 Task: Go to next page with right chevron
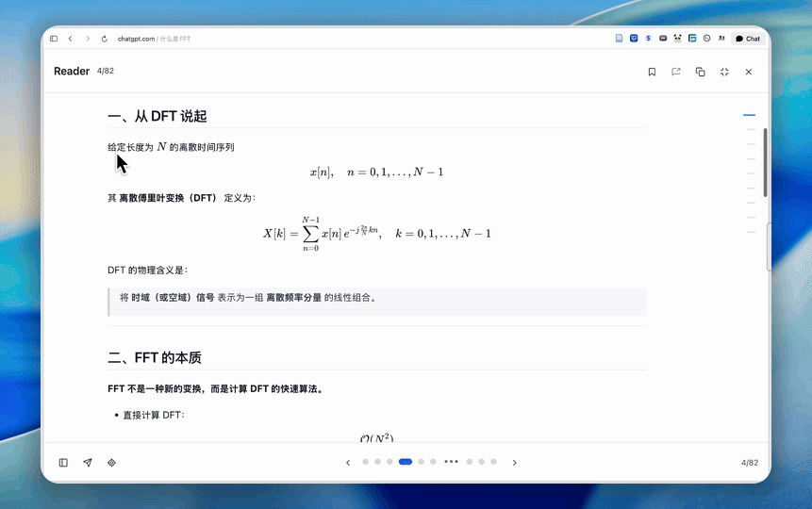coord(514,463)
